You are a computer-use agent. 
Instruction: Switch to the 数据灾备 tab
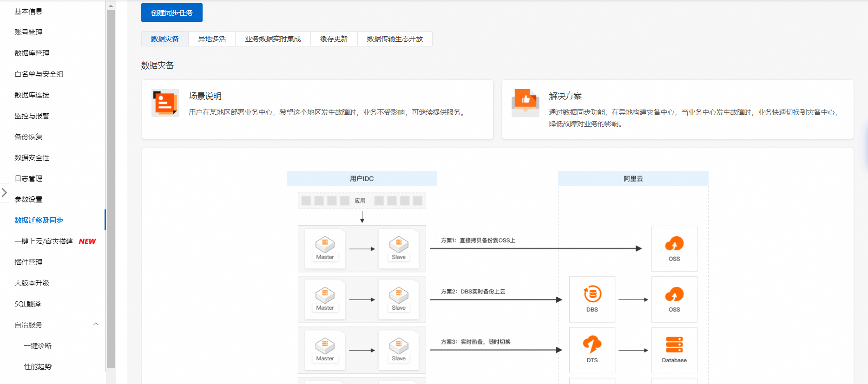pos(165,39)
